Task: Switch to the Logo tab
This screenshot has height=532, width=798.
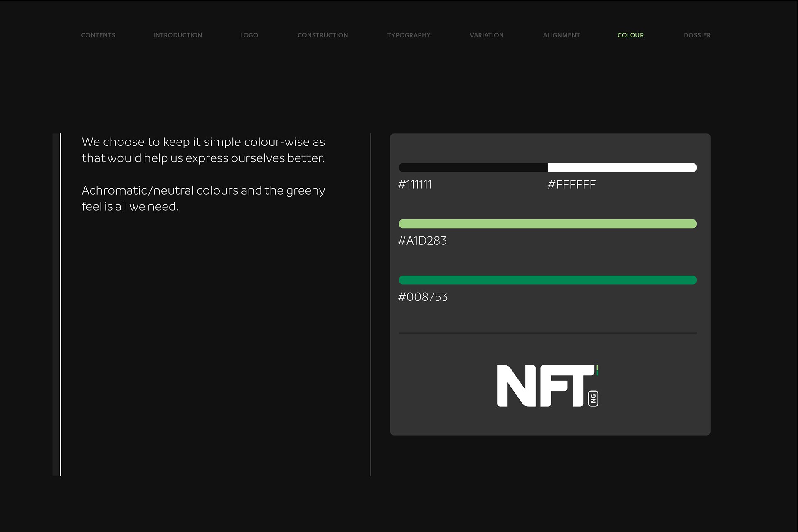Action: click(249, 35)
